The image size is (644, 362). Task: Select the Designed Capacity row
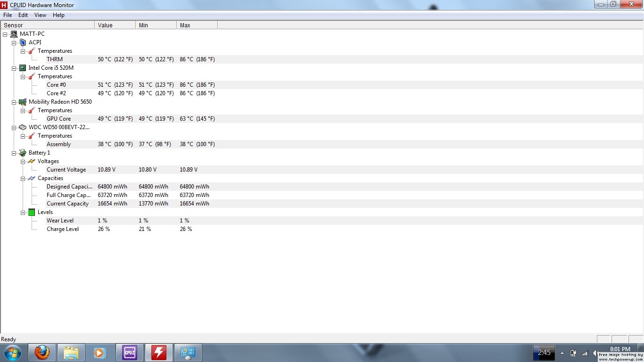(x=322, y=187)
